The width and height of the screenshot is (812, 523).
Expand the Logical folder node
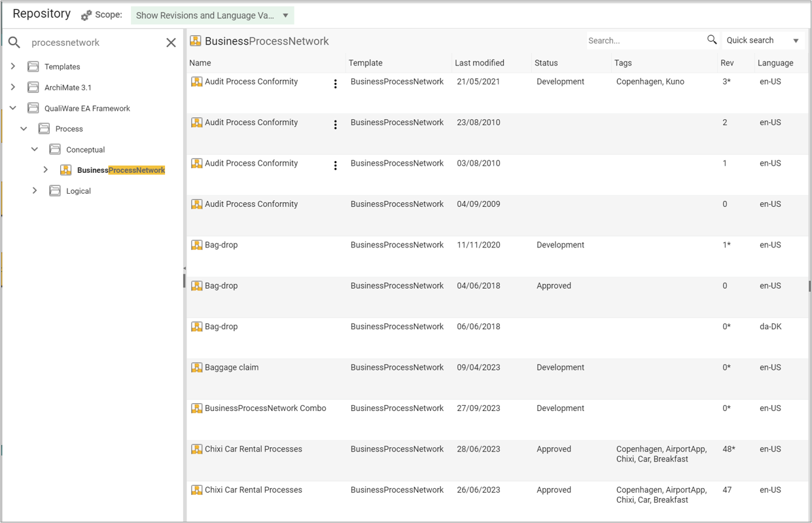coord(35,190)
